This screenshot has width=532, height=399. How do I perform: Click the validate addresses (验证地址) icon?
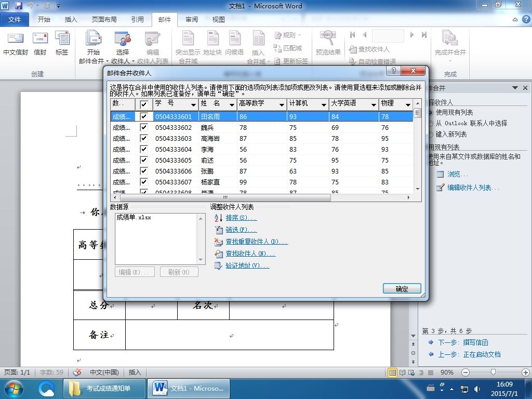(219, 265)
